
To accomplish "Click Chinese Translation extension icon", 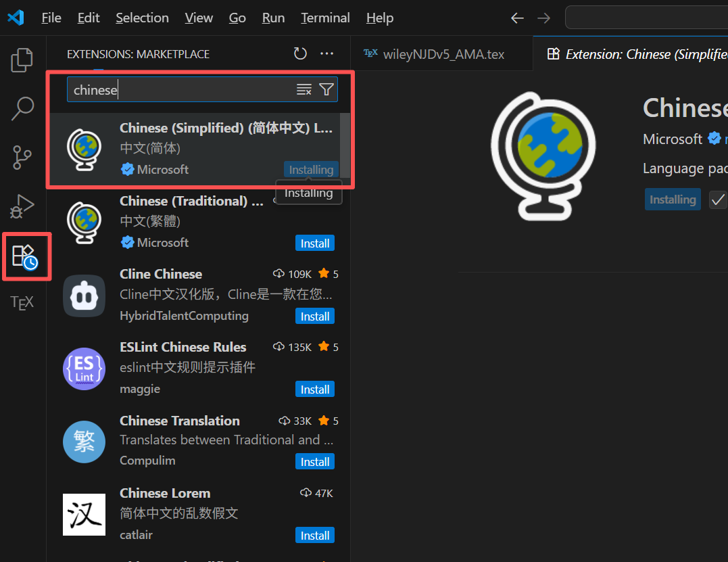I will coord(84,442).
